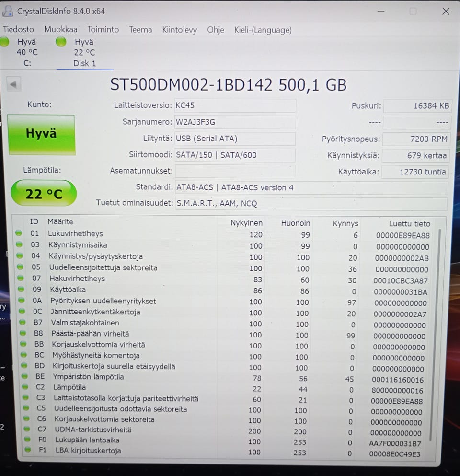The width and height of the screenshot is (460, 476).
Task: Click the empty Asematunnukset field
Action: (235, 171)
